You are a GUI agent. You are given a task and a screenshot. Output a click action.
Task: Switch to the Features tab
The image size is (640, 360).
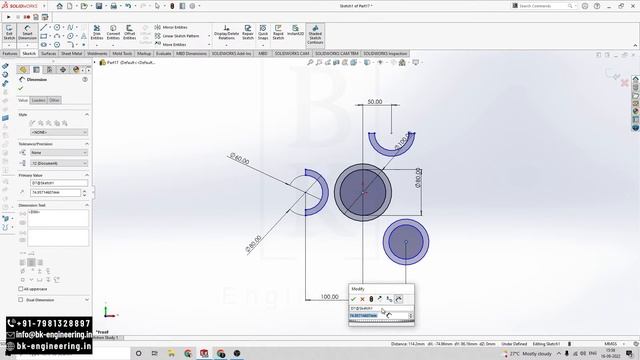coord(10,53)
